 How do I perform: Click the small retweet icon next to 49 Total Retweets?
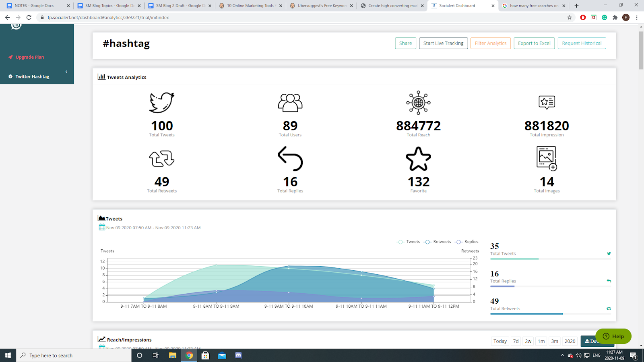click(609, 309)
